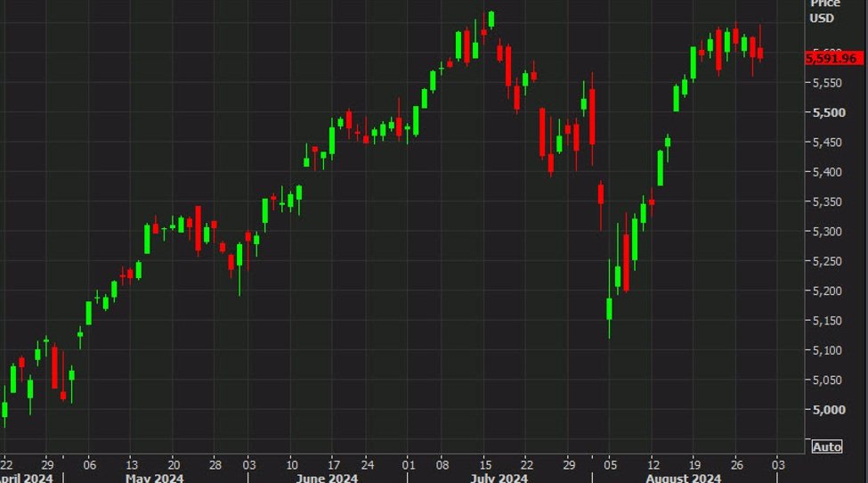This screenshot has height=483, width=868.
Task: Click the 05 date tick in August
Action: pos(610,464)
